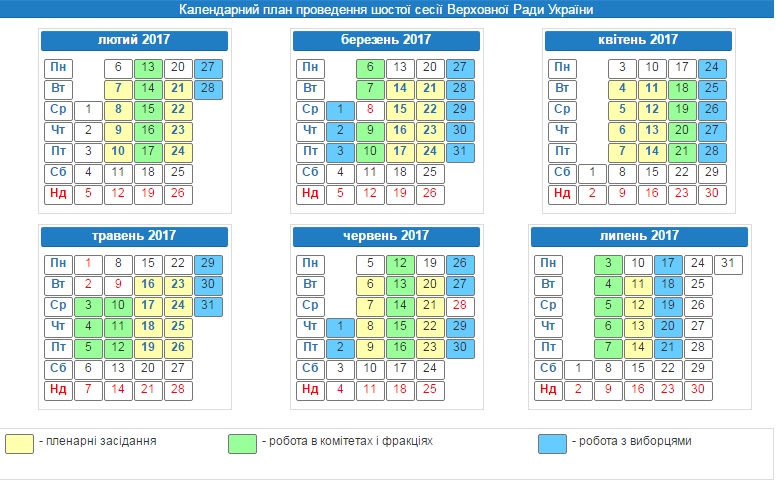Screen dimensions: 776x482
Task: Select green date 3 in травень
Action: pyautogui.click(x=88, y=307)
